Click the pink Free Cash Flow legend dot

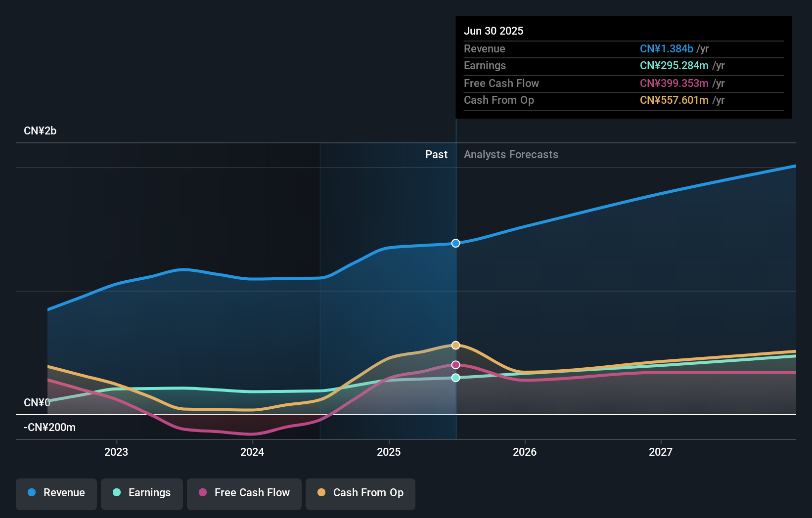(x=203, y=493)
